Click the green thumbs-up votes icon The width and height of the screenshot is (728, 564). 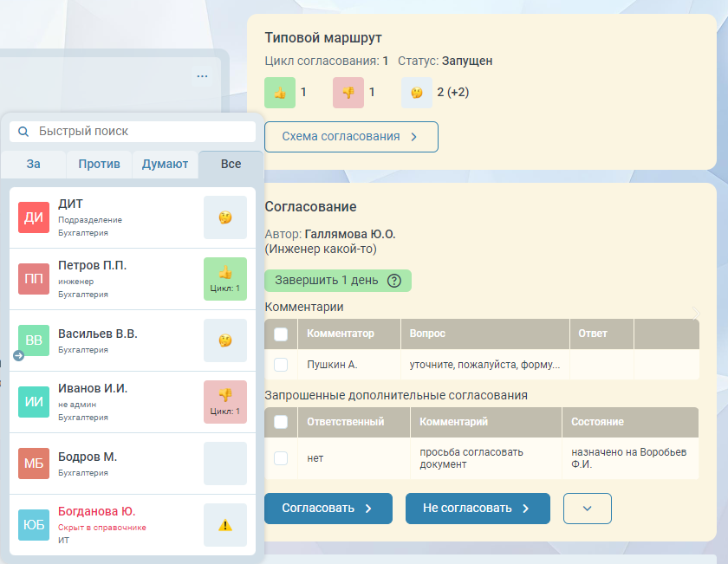coord(280,93)
